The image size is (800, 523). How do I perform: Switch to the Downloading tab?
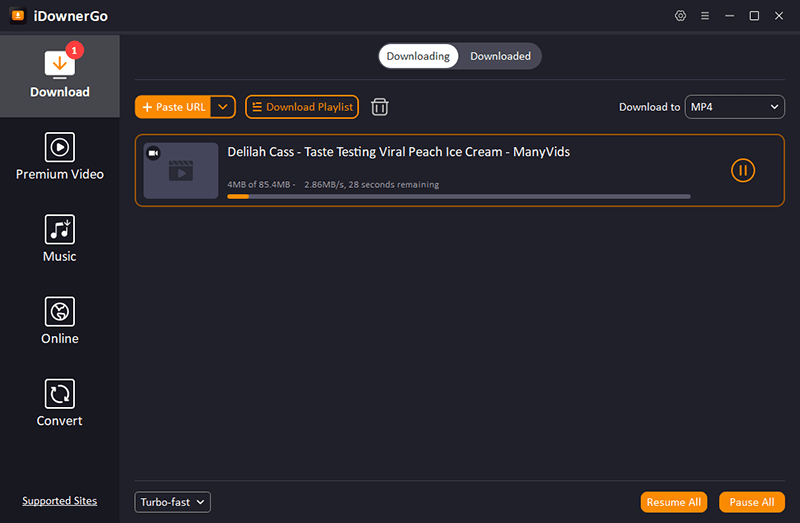[418, 56]
